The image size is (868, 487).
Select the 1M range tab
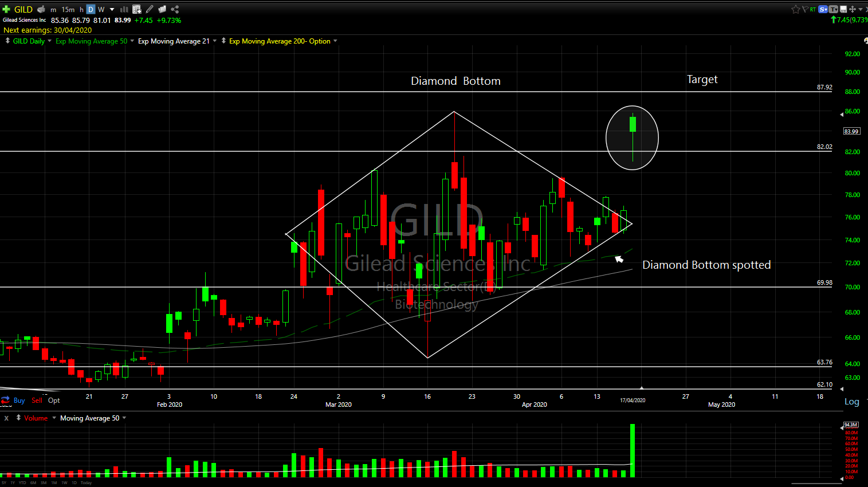(x=54, y=482)
